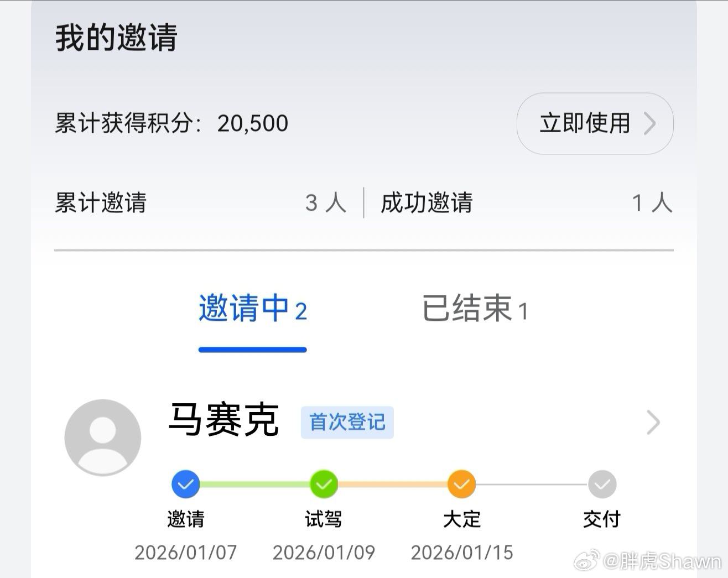
Task: Click the green 试驾 checkmark icon
Action: [x=324, y=484]
